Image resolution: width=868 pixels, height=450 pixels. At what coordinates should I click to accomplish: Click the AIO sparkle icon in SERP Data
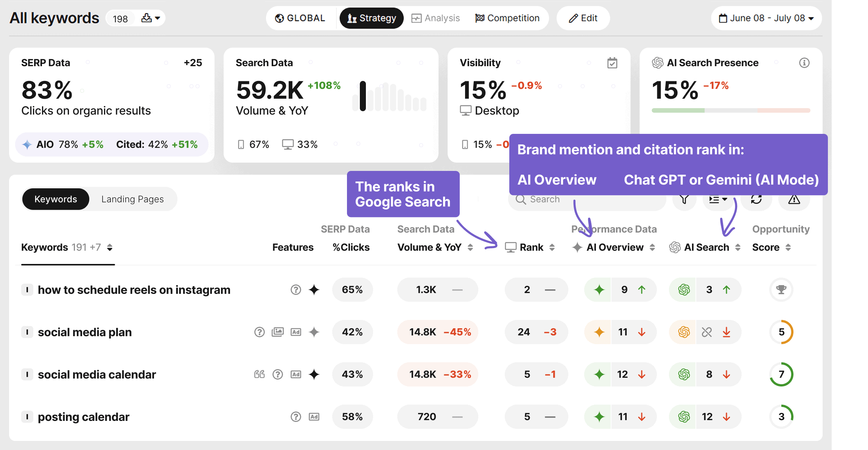(27, 144)
